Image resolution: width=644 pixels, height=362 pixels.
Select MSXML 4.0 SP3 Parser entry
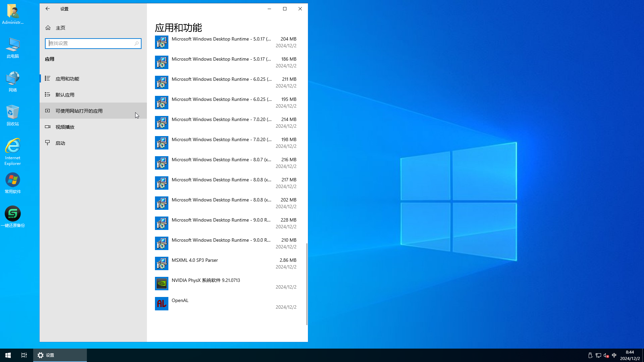tap(226, 263)
